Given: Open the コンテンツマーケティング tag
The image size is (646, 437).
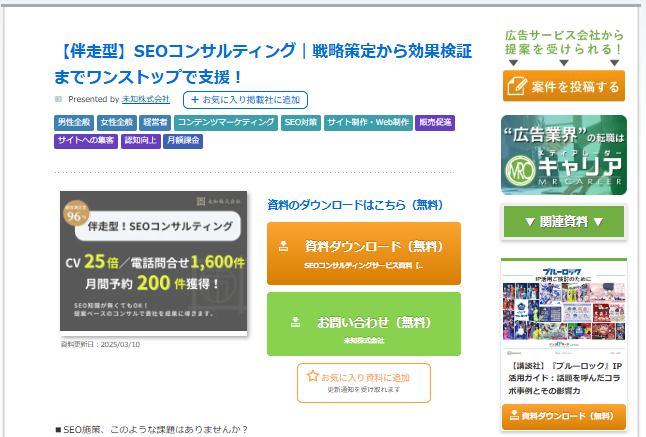Looking at the screenshot, I should point(226,122).
